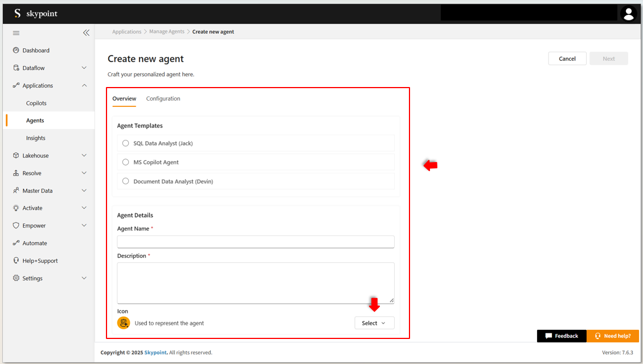
Task: Open the icon Select dropdown
Action: point(374,323)
